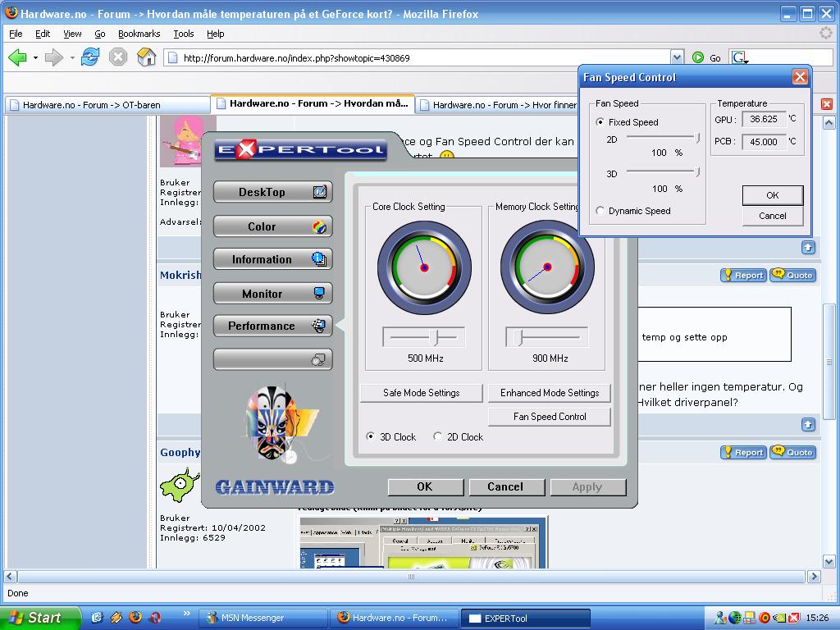Open the Bookmarks menu
The width and height of the screenshot is (840, 630).
point(139,34)
